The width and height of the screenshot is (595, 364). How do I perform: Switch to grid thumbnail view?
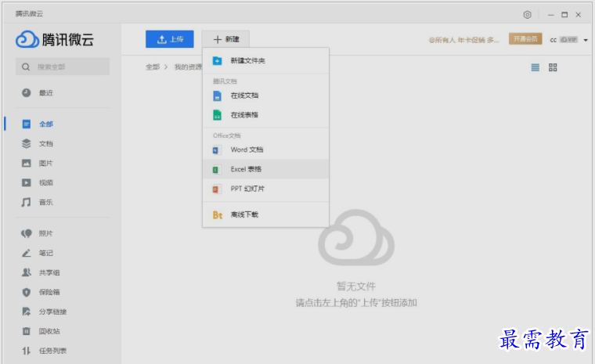tap(553, 67)
